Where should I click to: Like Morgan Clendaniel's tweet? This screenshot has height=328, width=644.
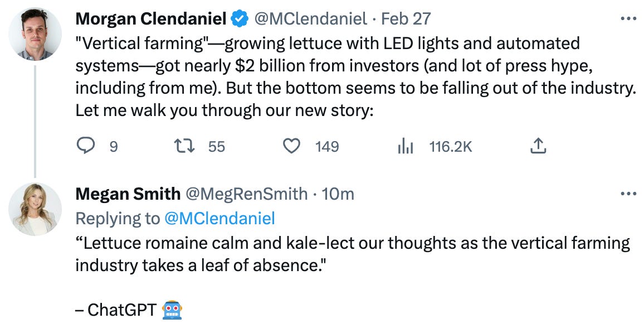pos(292,146)
